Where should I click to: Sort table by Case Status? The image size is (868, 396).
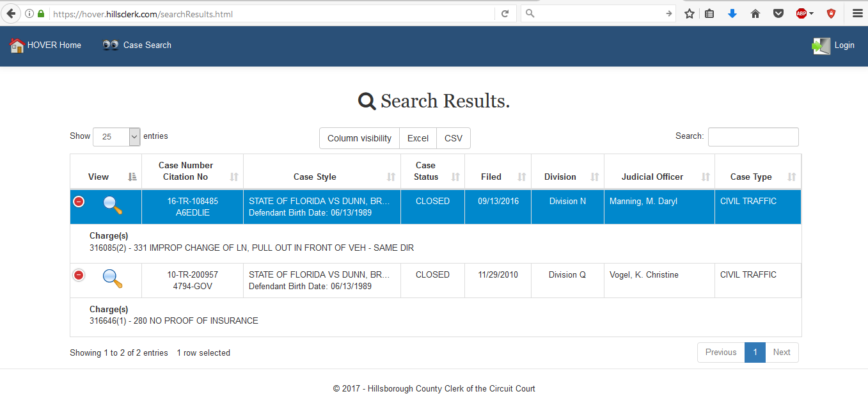pyautogui.click(x=432, y=171)
